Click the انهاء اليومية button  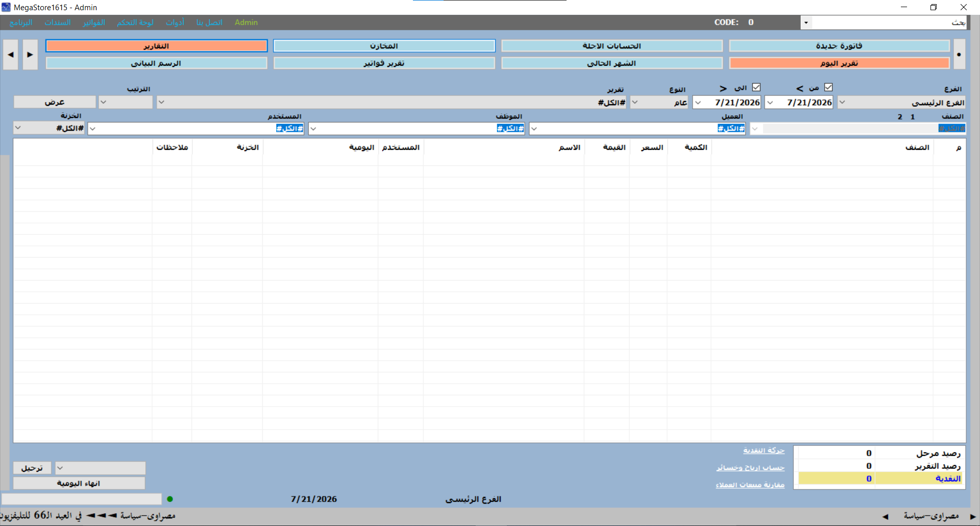click(79, 483)
